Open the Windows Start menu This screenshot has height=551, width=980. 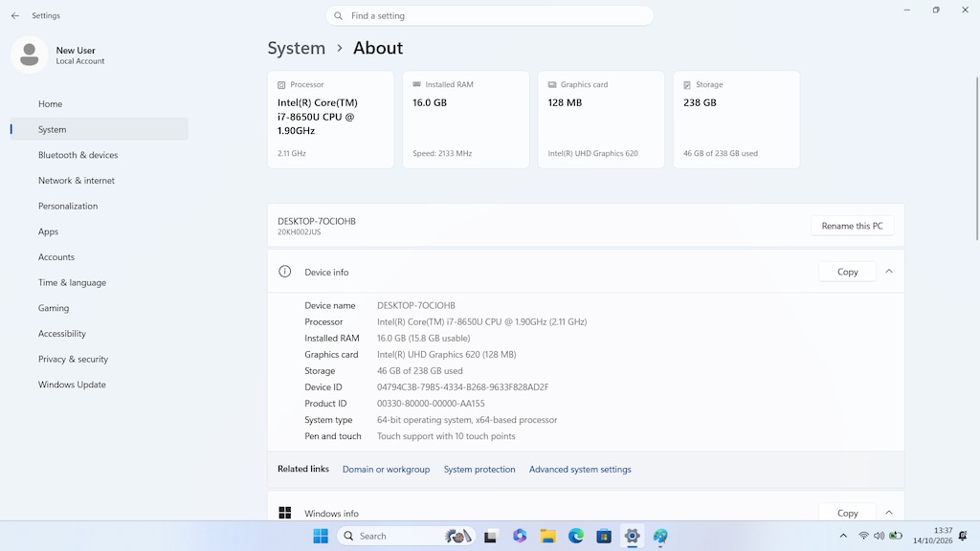(x=321, y=536)
